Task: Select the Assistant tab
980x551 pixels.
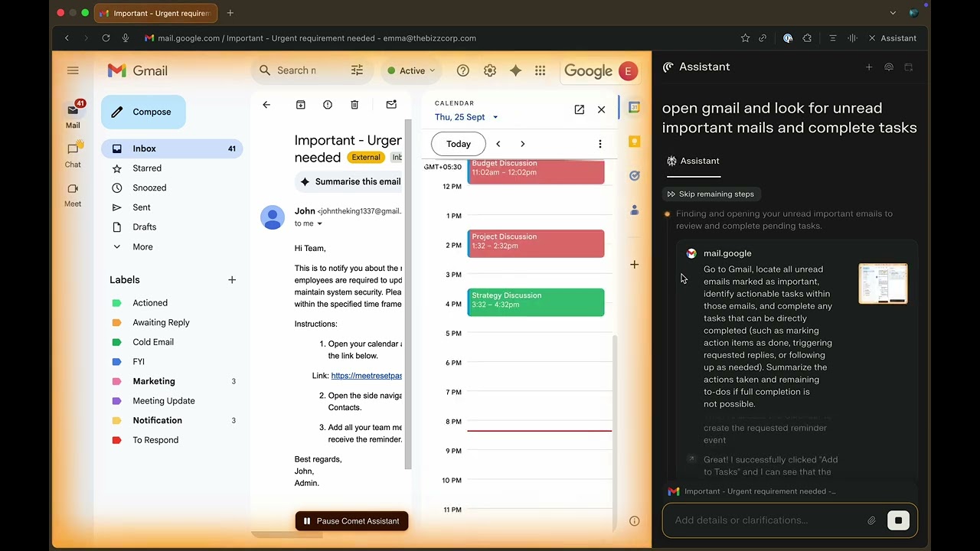Action: [x=693, y=161]
